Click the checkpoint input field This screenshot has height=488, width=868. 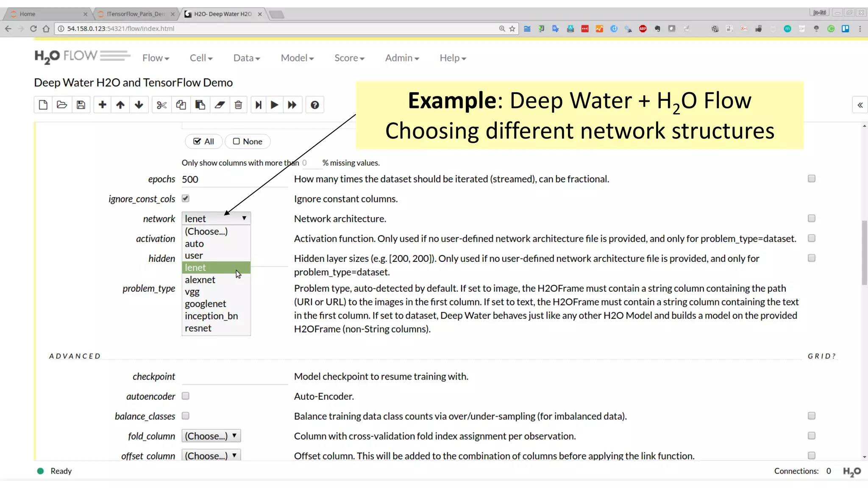point(235,377)
